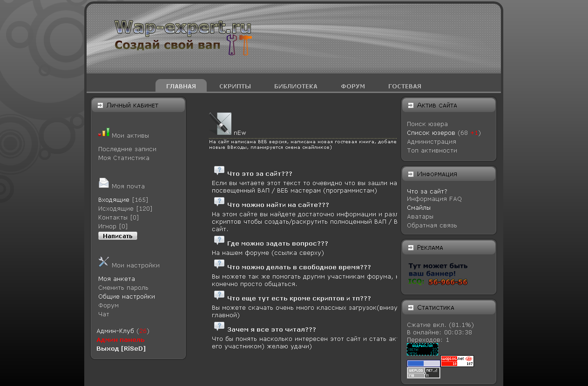Click the Сжатие вкл. (81.1%) text

coord(440,325)
